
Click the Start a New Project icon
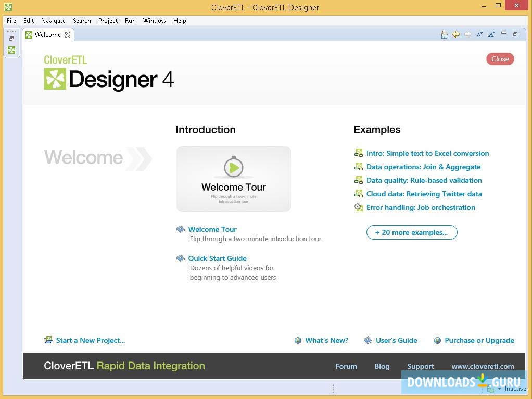[48, 340]
